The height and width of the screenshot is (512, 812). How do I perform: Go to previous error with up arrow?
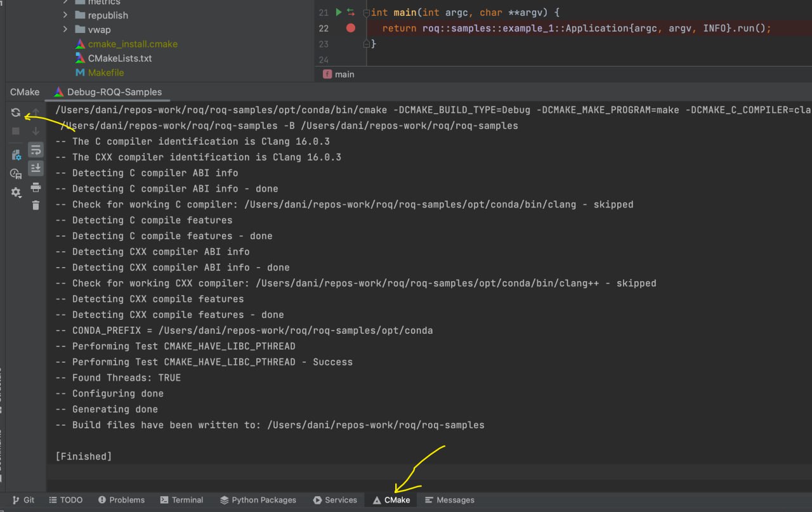tap(36, 113)
